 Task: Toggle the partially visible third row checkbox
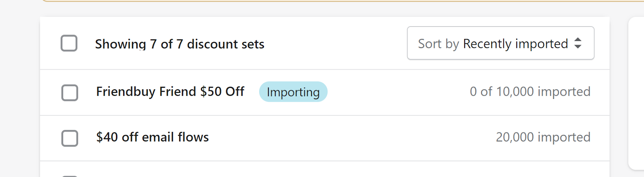(x=70, y=175)
